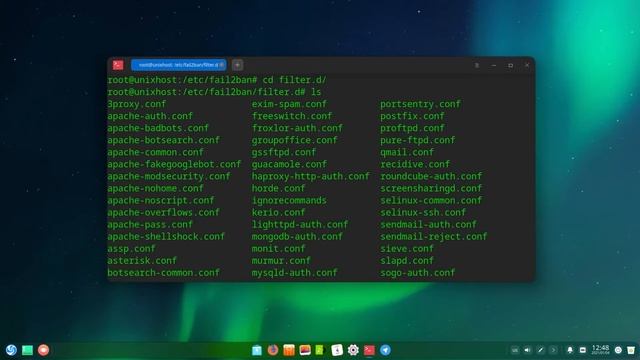Viewport: 640px width, 360px height.
Task: Click mysqld-auth.conf file name
Action: click(294, 273)
